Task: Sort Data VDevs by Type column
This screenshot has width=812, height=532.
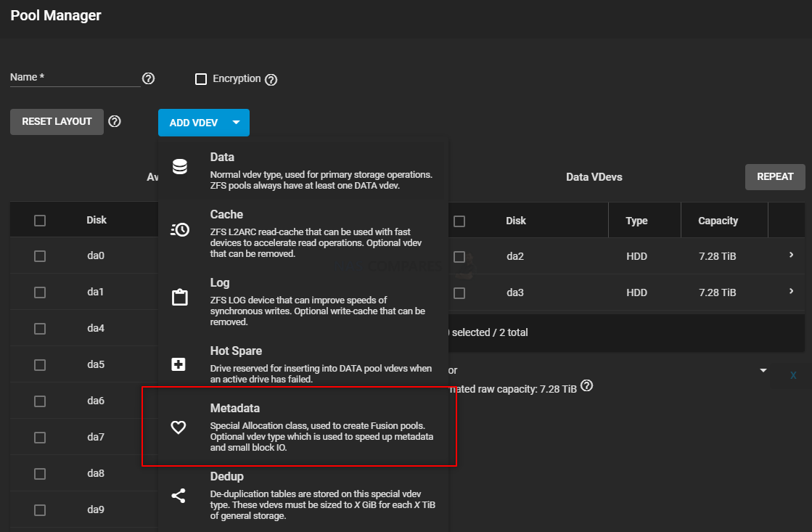Action: click(636, 221)
